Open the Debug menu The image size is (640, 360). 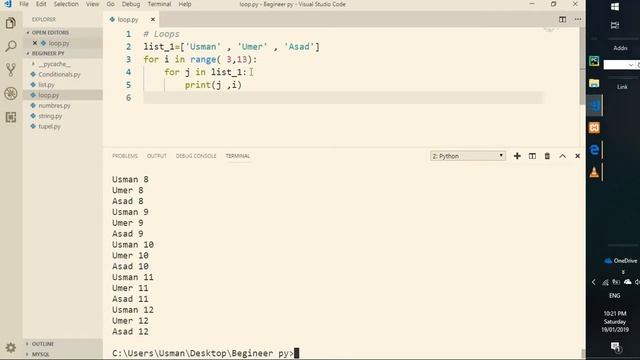(x=131, y=4)
